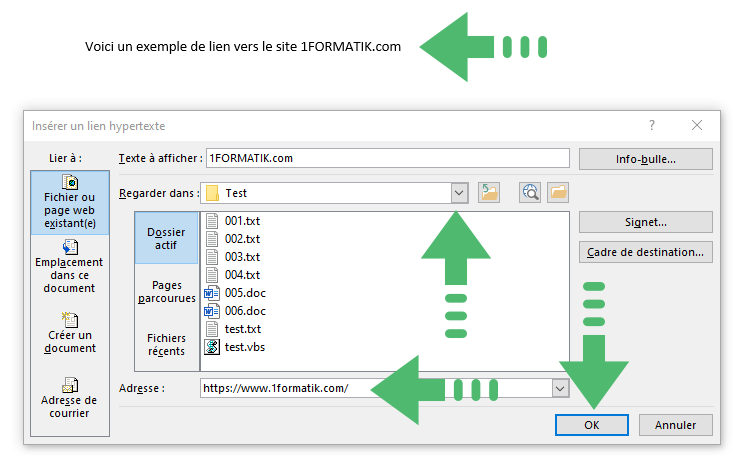Switch to 'Pages parcourues' view

coord(166,291)
